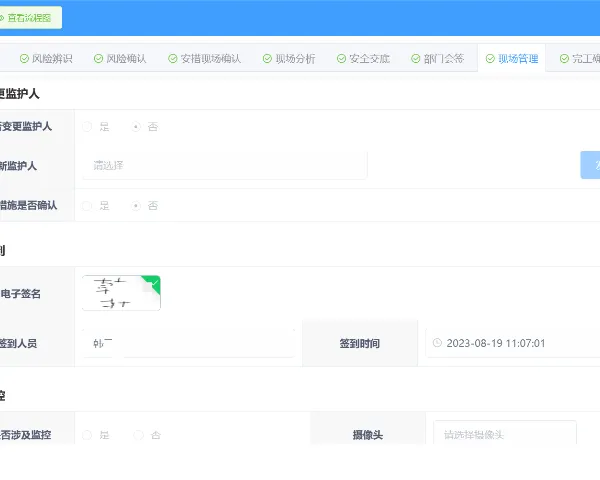Click the 签到人员 input field
The width and height of the screenshot is (600, 480).
189,343
